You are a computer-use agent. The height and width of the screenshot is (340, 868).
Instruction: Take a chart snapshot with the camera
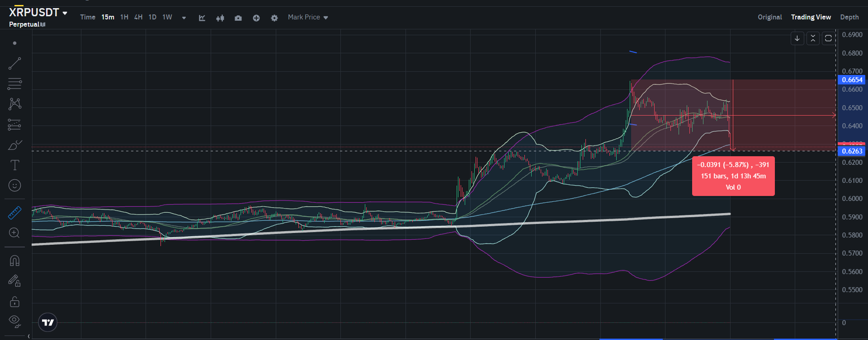pos(238,18)
